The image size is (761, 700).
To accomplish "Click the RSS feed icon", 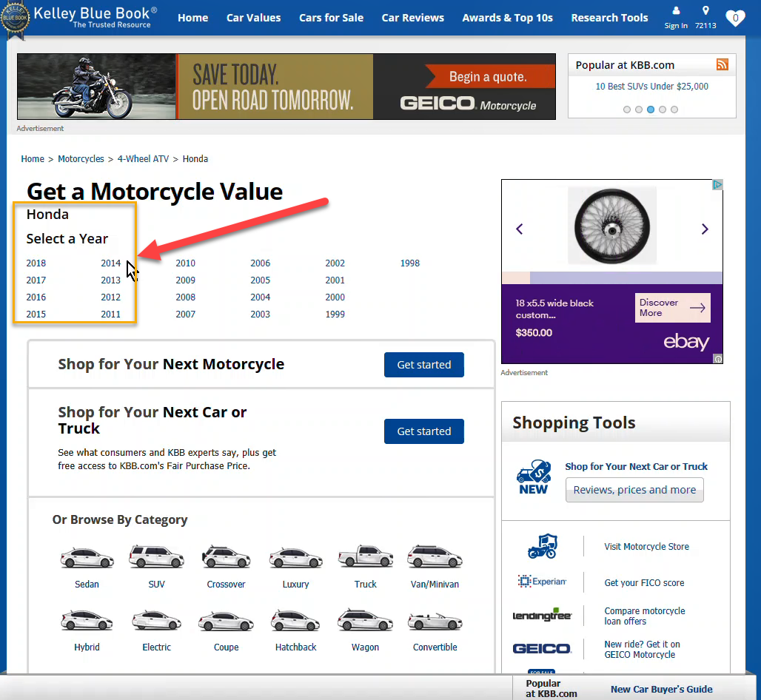I will point(723,64).
